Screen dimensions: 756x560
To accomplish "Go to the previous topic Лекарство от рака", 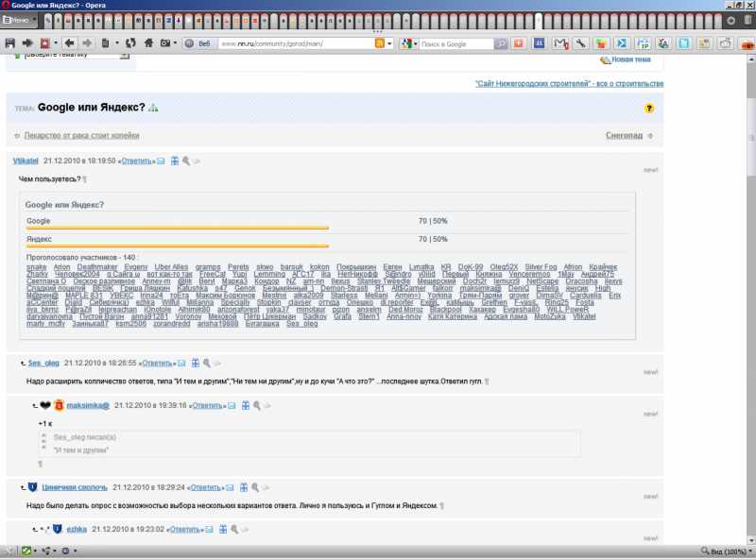I will pyautogui.click(x=81, y=135).
